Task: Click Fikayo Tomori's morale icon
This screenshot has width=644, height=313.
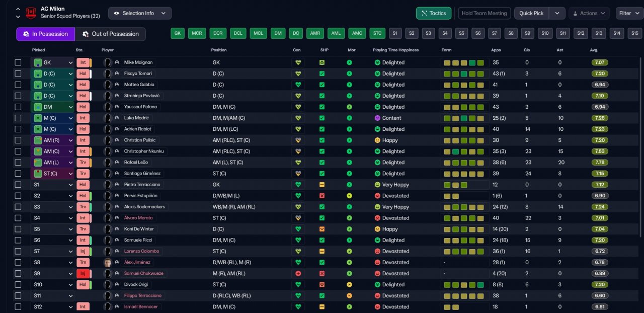Action: pos(349,73)
